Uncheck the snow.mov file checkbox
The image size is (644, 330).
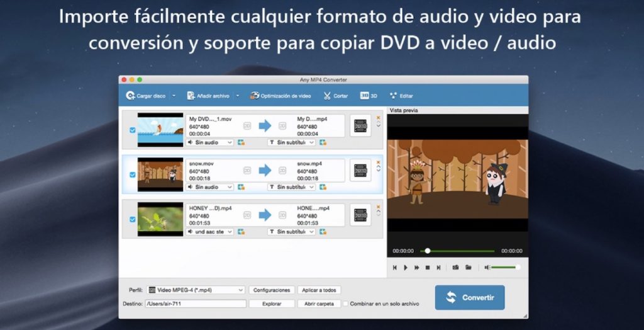pos(132,174)
